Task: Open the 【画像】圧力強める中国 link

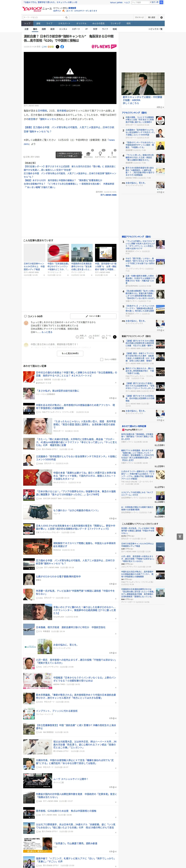Action: pos(69,129)
